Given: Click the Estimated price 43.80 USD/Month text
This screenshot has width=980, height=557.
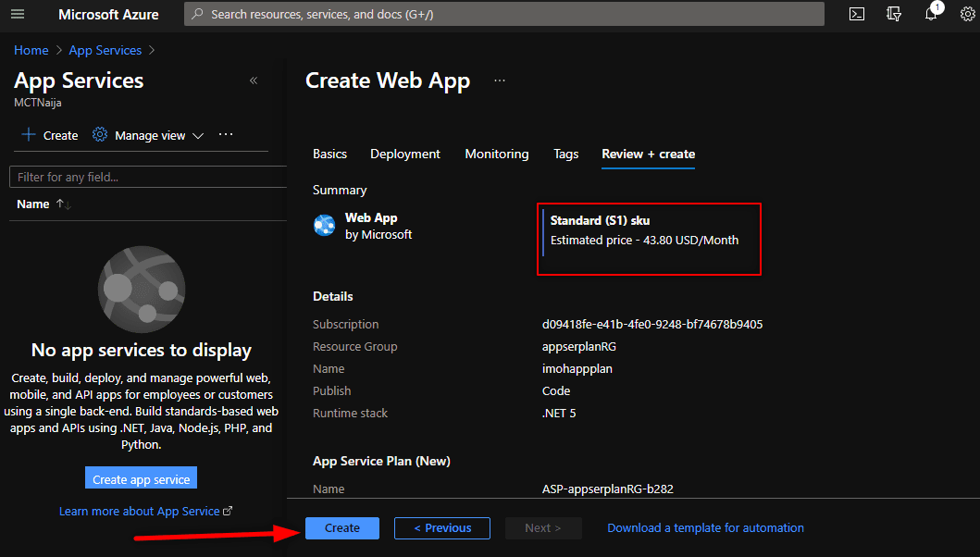Looking at the screenshot, I should (644, 240).
